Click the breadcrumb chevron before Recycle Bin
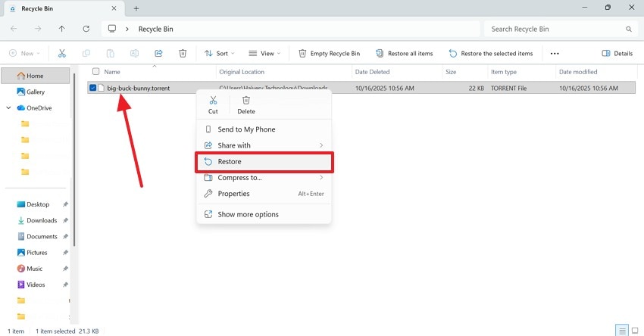Viewport: 644px width, 336px height. pyautogui.click(x=127, y=29)
